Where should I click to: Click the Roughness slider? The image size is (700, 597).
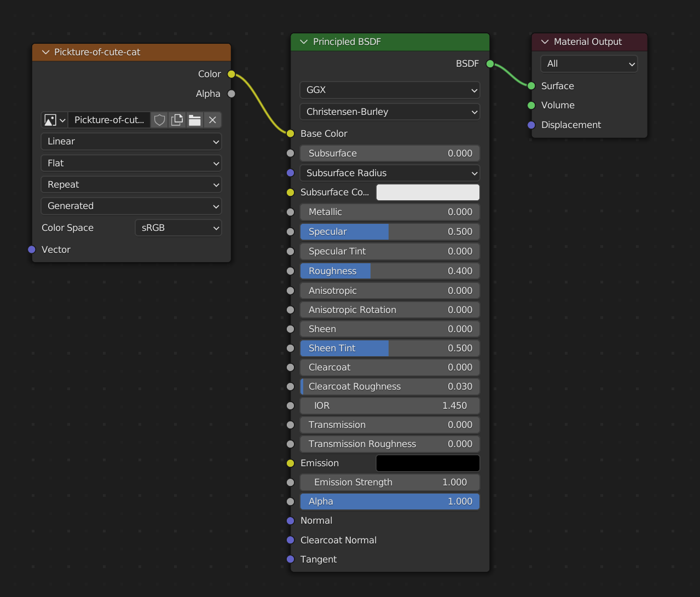tap(390, 271)
